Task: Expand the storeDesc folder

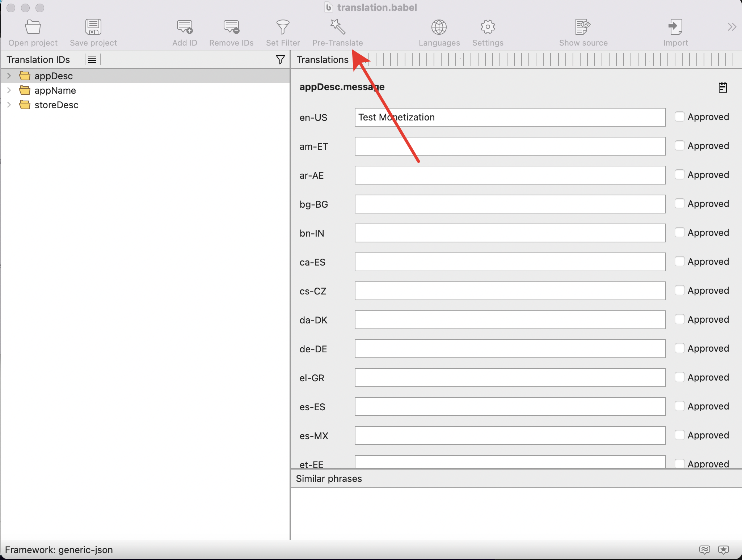Action: [9, 105]
